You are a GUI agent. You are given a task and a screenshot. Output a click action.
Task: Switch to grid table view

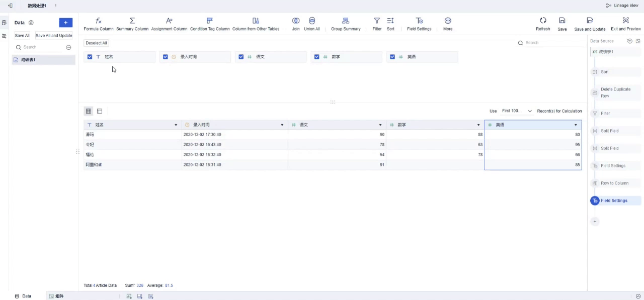(89, 111)
